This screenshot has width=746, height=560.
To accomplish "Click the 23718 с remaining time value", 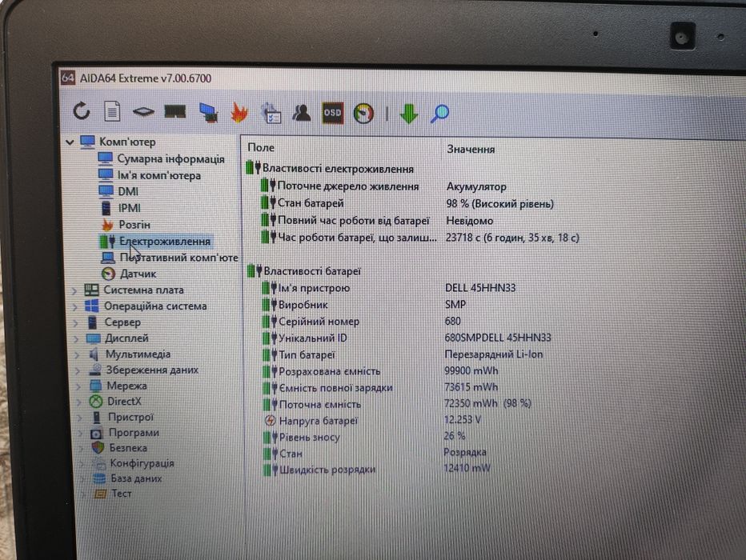I will click(x=512, y=238).
